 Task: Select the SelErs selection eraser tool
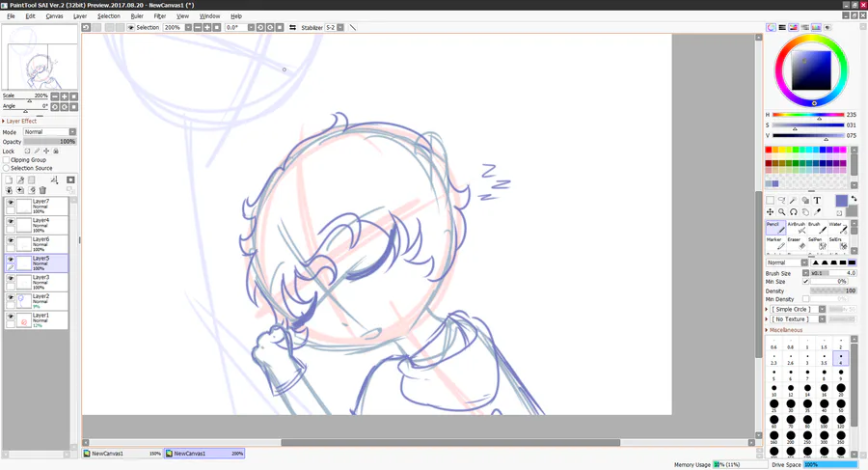837,243
